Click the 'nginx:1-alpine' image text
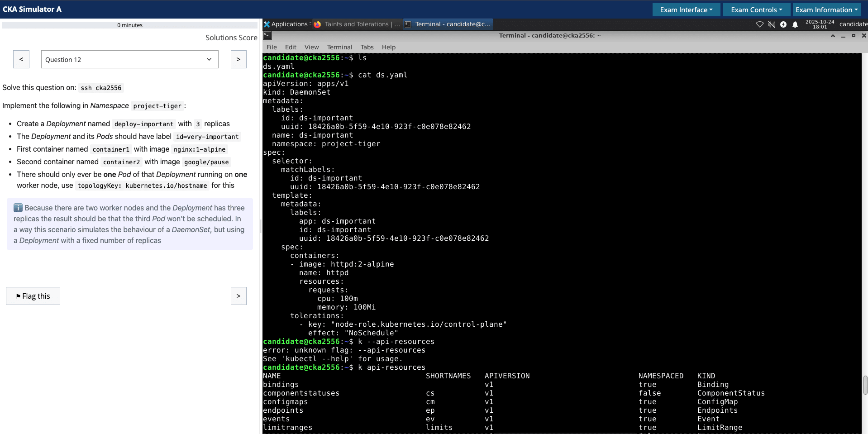The height and width of the screenshot is (434, 868). click(200, 149)
